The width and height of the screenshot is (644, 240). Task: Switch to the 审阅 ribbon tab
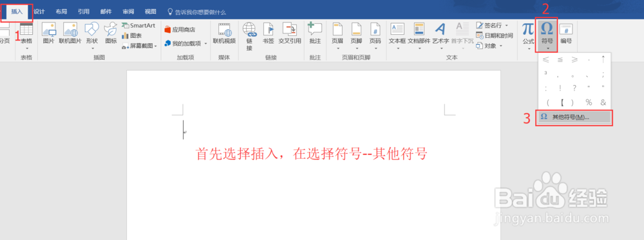pyautogui.click(x=128, y=12)
